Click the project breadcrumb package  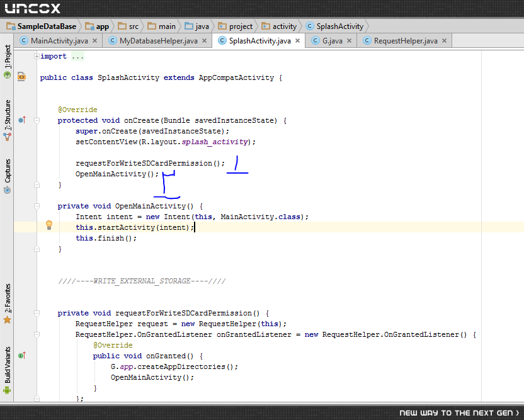pos(236,26)
